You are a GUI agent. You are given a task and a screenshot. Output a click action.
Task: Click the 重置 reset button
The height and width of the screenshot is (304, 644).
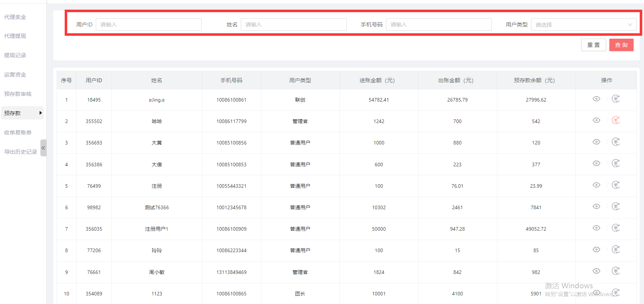(593, 45)
